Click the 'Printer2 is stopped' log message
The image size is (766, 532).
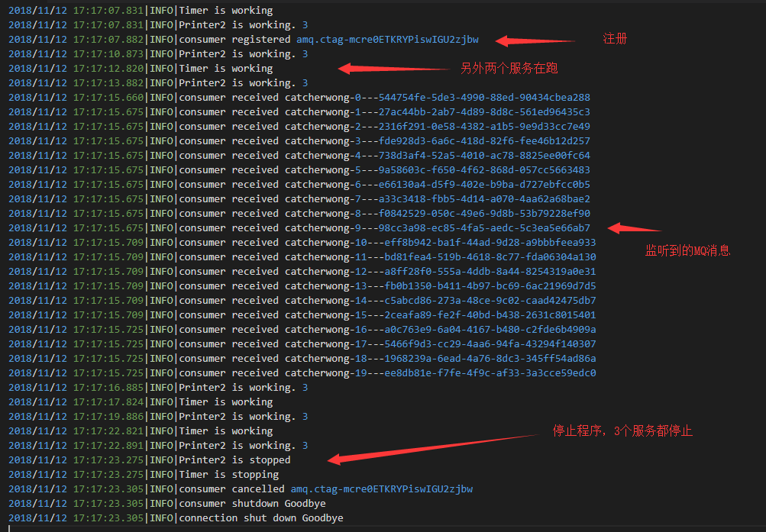[234, 460]
